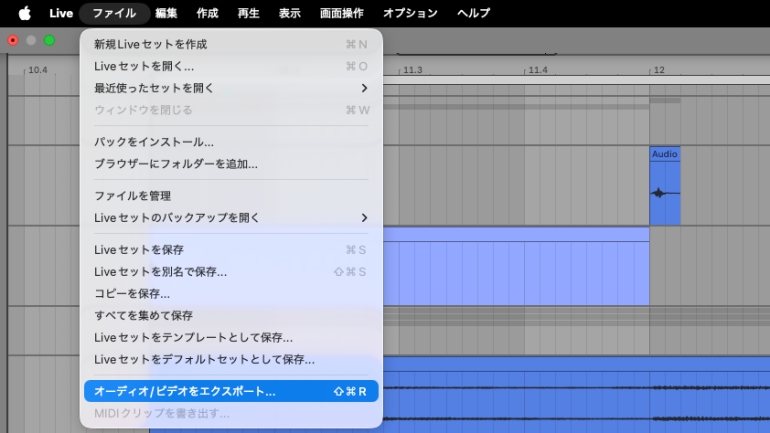The height and width of the screenshot is (433, 770).
Task: Click timeline ruler marker 10.4
Action: [38, 70]
